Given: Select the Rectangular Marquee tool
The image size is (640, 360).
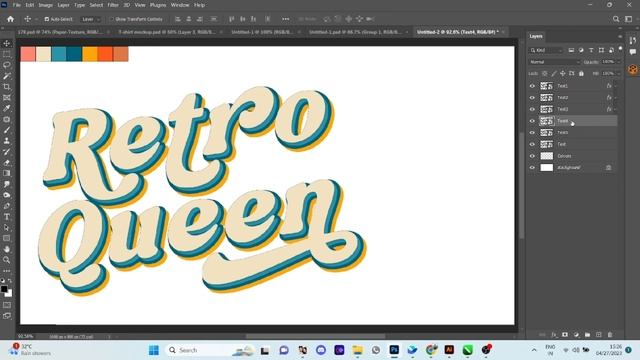Looking at the screenshot, I should (x=7, y=54).
